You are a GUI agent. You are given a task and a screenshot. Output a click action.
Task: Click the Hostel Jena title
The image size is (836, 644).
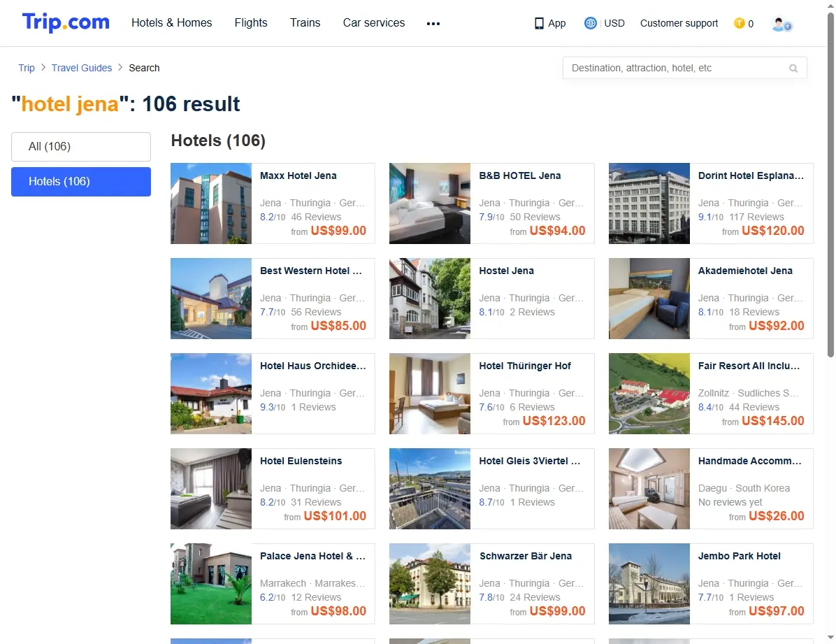(x=507, y=271)
